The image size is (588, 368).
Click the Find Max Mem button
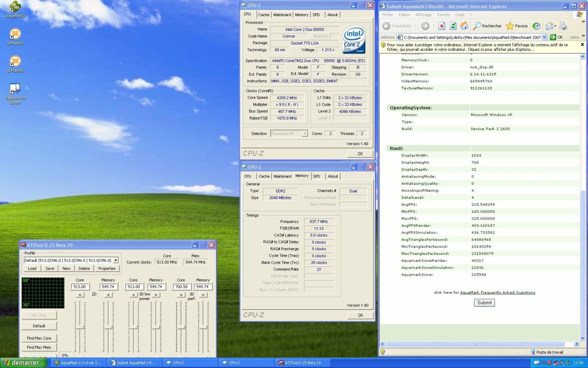point(39,347)
